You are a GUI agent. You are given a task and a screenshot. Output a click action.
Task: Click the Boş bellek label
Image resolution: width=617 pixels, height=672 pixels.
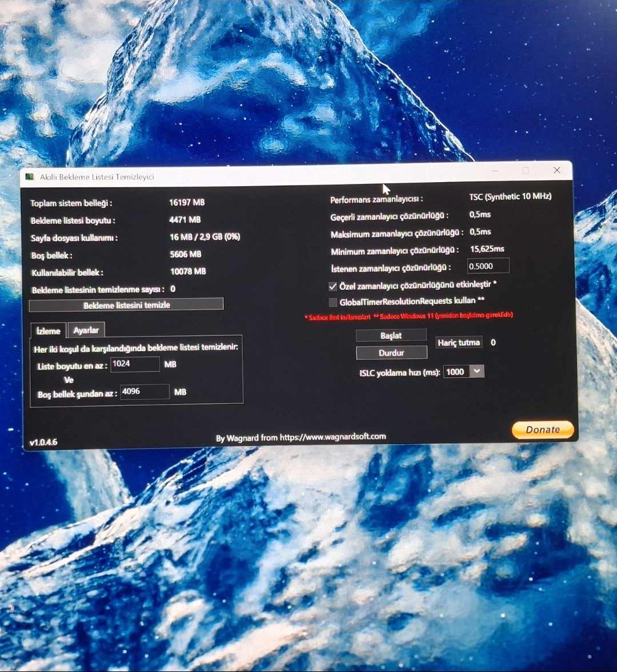52,255
